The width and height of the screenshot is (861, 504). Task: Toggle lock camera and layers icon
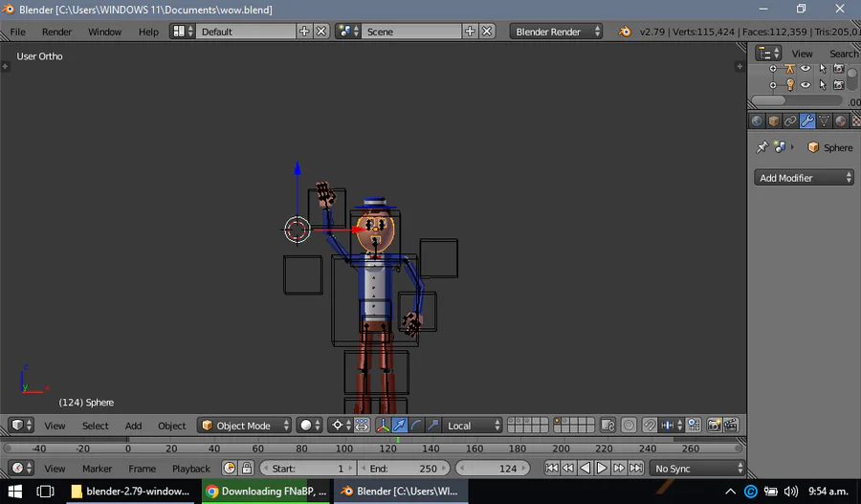607,425
